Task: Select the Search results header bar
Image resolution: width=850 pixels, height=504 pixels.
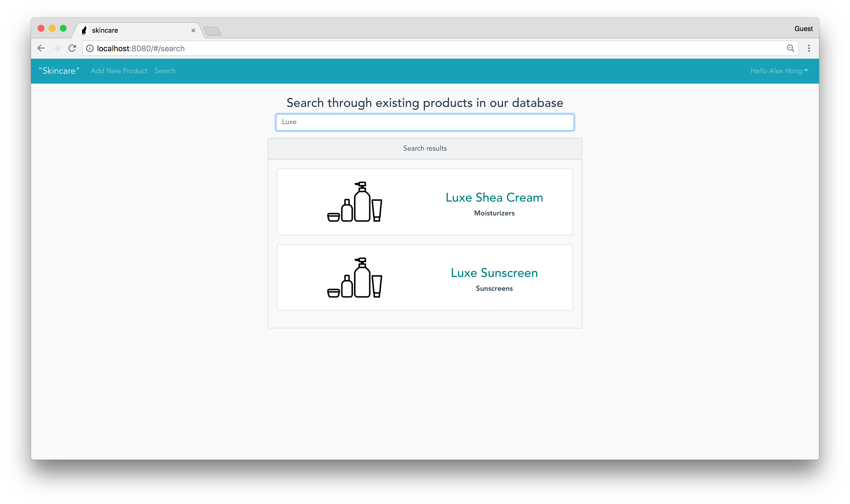Action: 425,148
